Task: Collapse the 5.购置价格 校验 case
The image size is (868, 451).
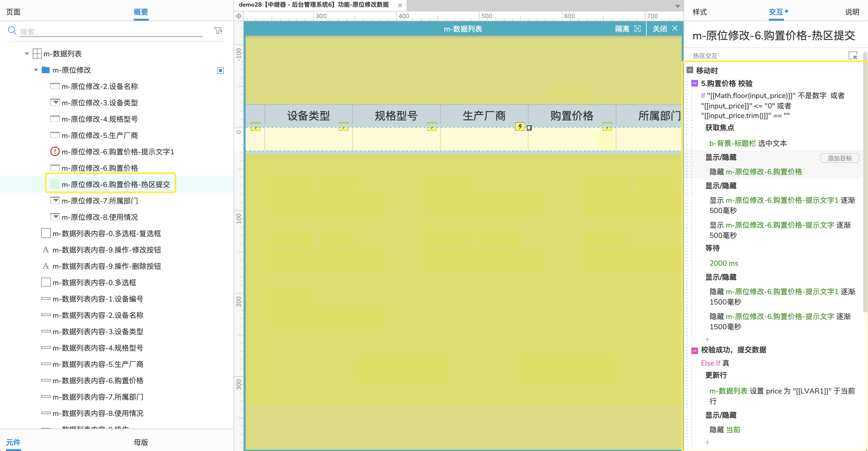Action: pyautogui.click(x=694, y=83)
